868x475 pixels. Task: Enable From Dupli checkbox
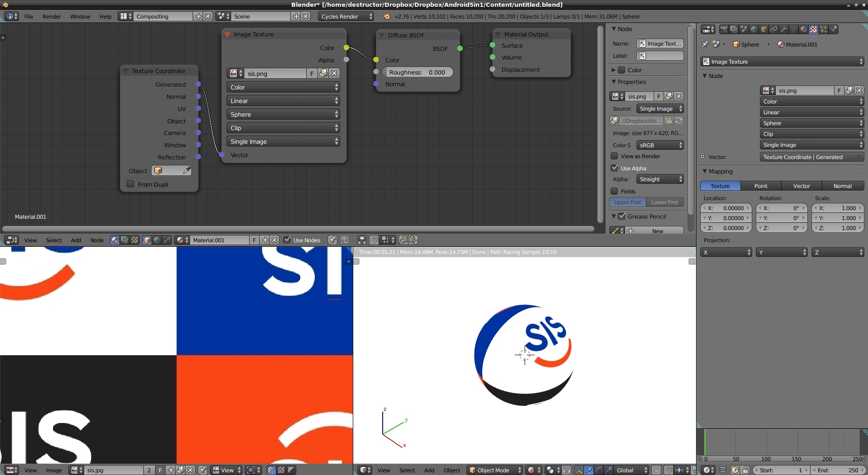point(130,184)
